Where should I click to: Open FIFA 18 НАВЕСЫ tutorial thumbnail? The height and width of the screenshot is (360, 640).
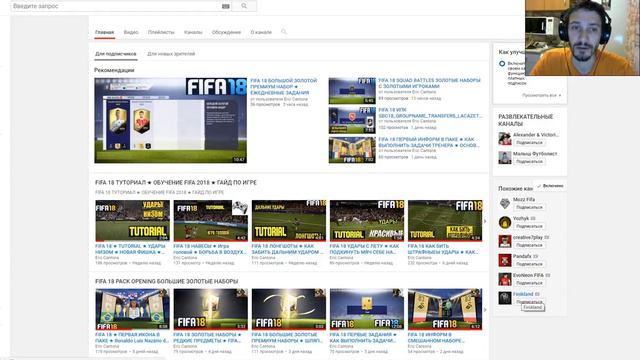click(x=210, y=220)
